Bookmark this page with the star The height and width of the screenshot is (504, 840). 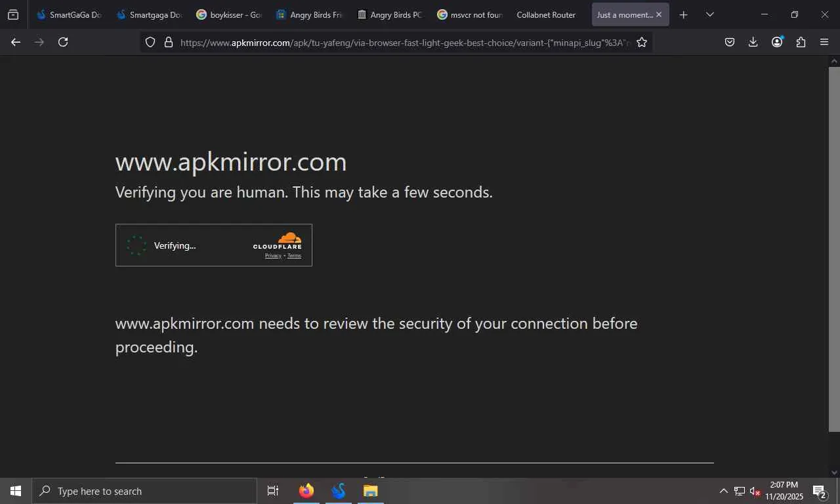pyautogui.click(x=642, y=42)
